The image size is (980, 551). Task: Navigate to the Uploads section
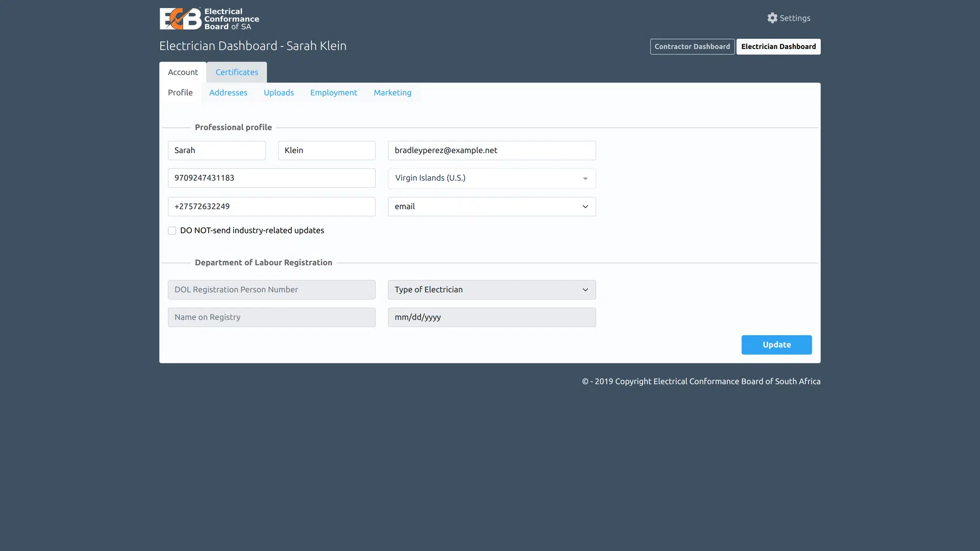[x=279, y=93]
